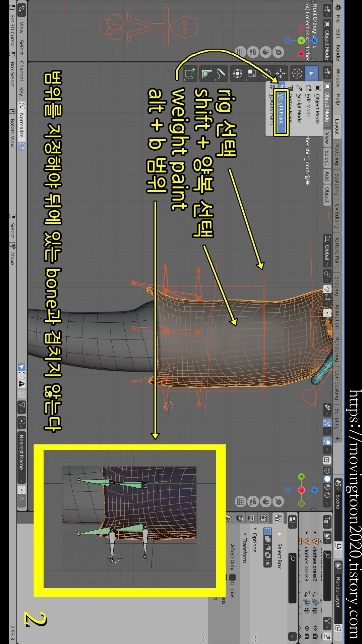Viewport: 362px width, 644px height.
Task: Open the viewport shading options dropdown
Action: point(327,503)
